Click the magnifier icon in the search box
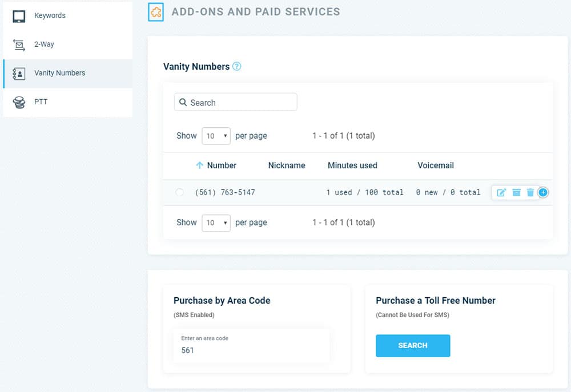 pos(183,103)
